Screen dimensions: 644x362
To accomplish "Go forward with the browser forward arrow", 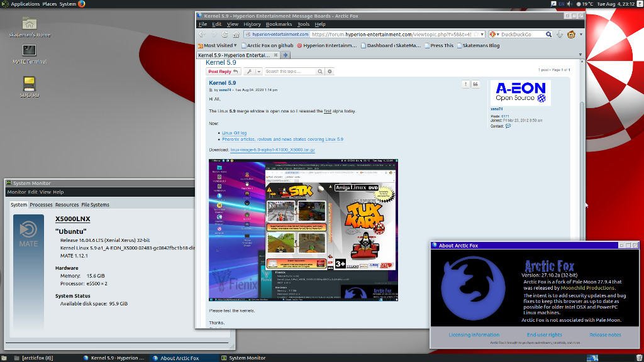I will [214, 35].
